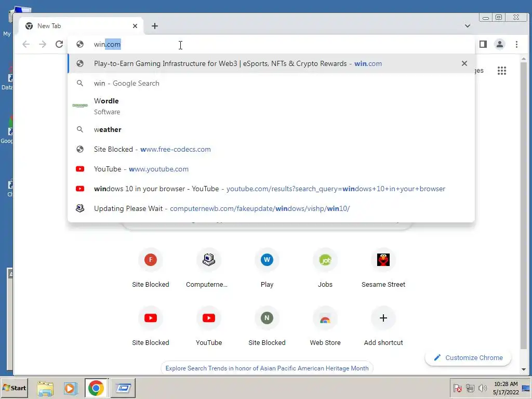The image size is (532, 399).
Task: Go forward with the right arrow button
Action: pyautogui.click(x=43, y=44)
